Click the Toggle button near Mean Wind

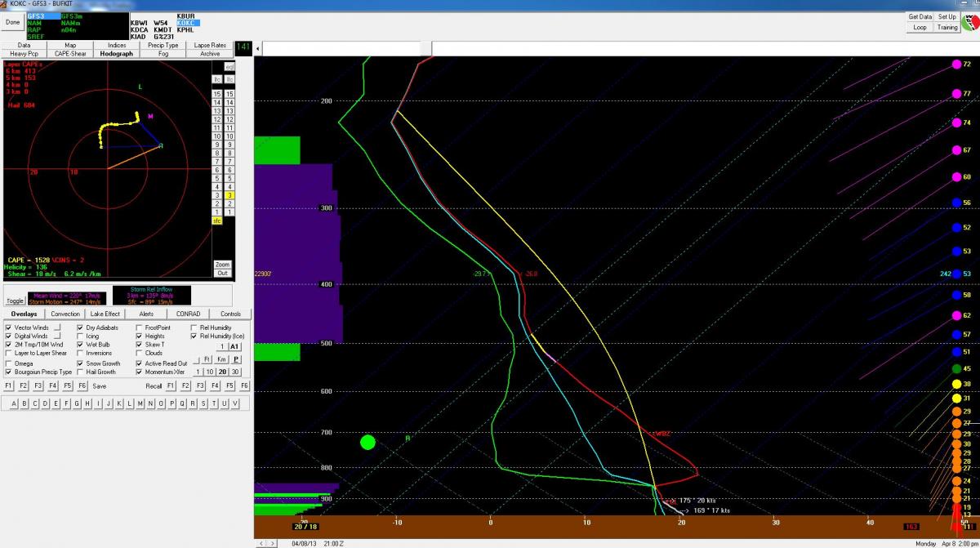point(16,301)
